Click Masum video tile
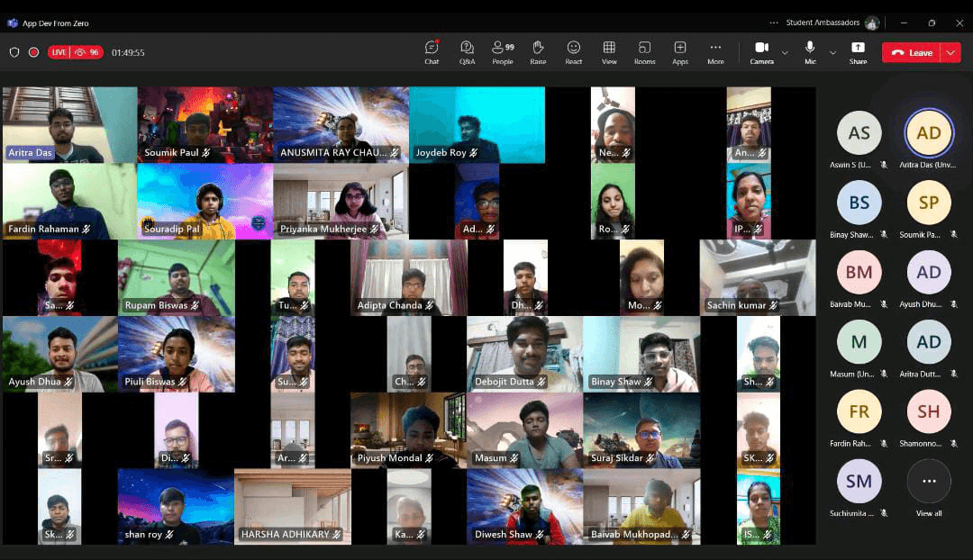The height and width of the screenshot is (560, 973). pyautogui.click(x=525, y=430)
